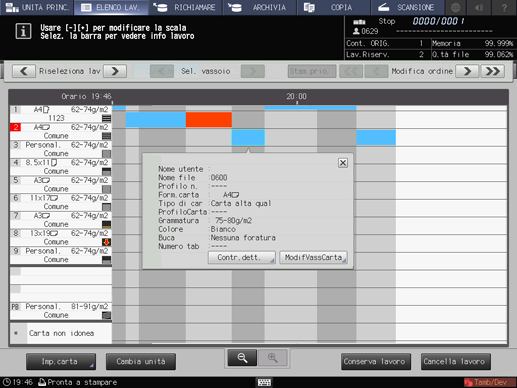Open ModifVassCarta button
Viewport: 517px width, 388px height.
(313, 258)
